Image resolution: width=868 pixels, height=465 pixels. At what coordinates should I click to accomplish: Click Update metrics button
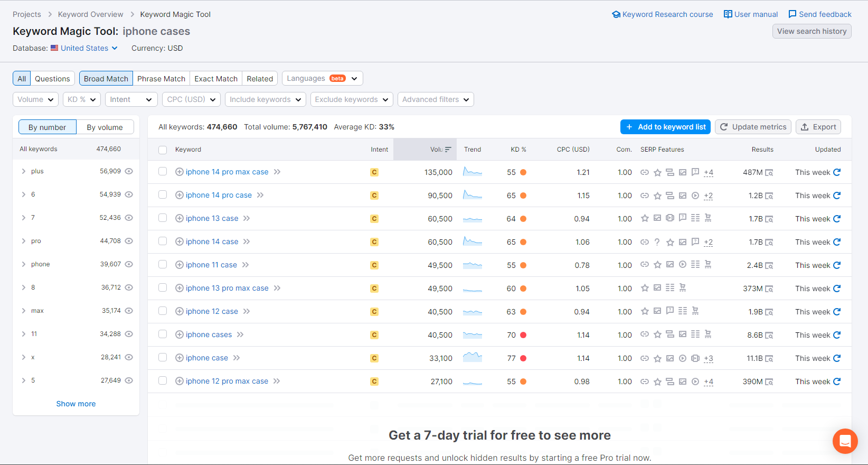click(753, 127)
